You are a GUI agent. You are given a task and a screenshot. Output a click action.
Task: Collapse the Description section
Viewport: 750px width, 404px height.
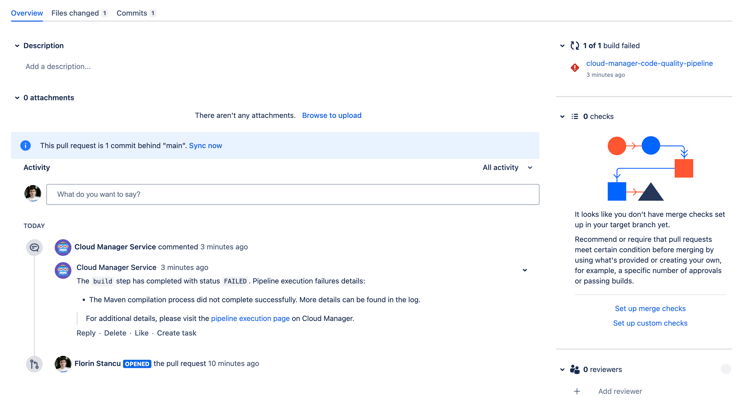(x=17, y=46)
